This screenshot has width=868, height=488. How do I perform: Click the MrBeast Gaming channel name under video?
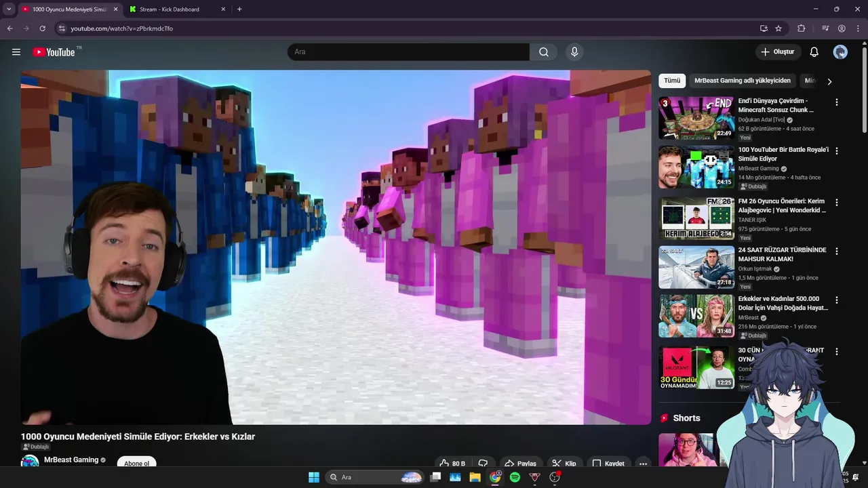coord(71,460)
